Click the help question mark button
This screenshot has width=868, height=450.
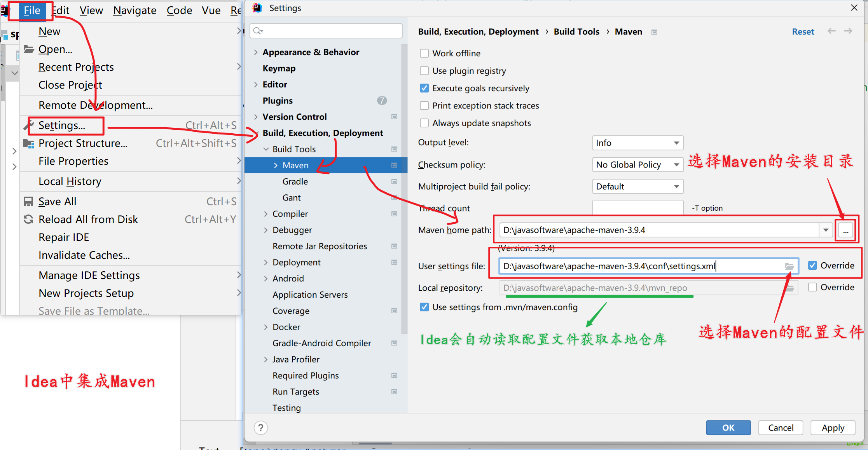pyautogui.click(x=261, y=428)
